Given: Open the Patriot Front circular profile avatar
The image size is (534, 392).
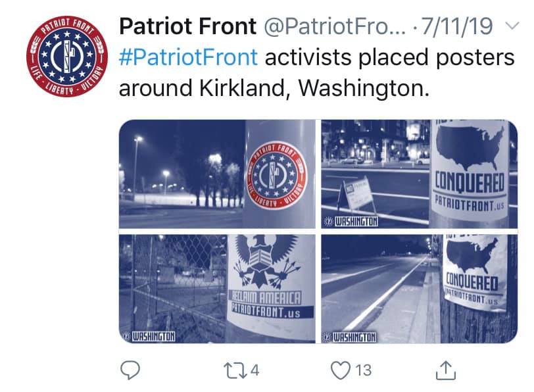Looking at the screenshot, I should click(x=67, y=57).
